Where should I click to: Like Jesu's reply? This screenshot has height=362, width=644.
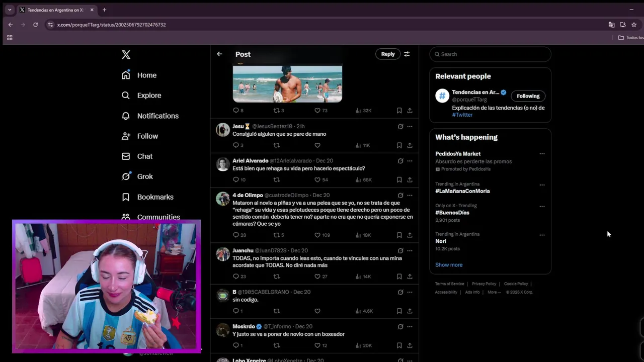(x=317, y=145)
